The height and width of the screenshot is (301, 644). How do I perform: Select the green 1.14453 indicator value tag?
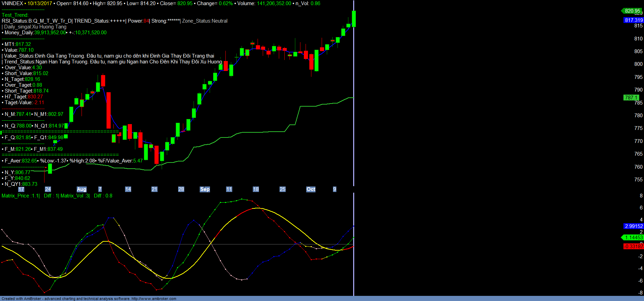(x=633, y=238)
